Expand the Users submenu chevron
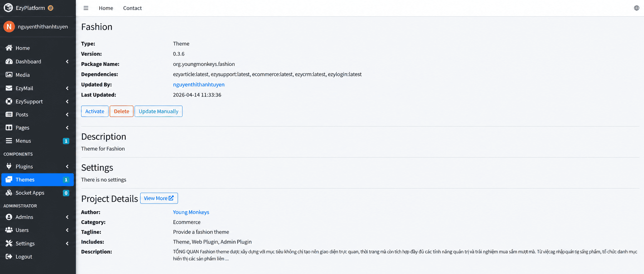644x274 pixels. 67,230
